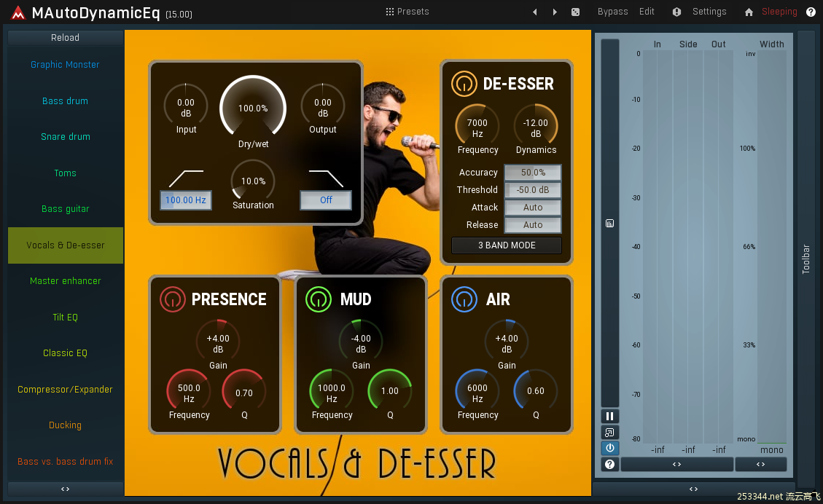Open the help question mark icon in top bar
Screen dimensions: 823x504
(x=811, y=12)
